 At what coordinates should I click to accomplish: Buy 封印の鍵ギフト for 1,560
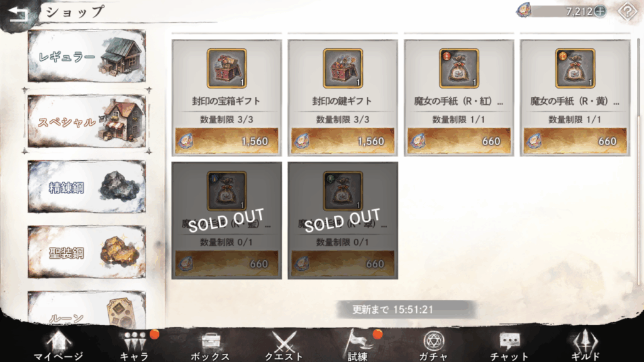343,141
